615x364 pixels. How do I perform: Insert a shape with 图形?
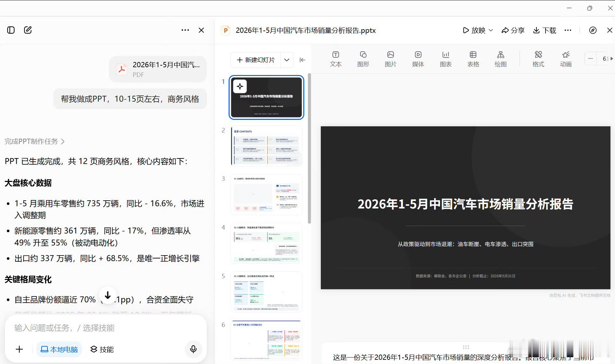click(x=363, y=59)
